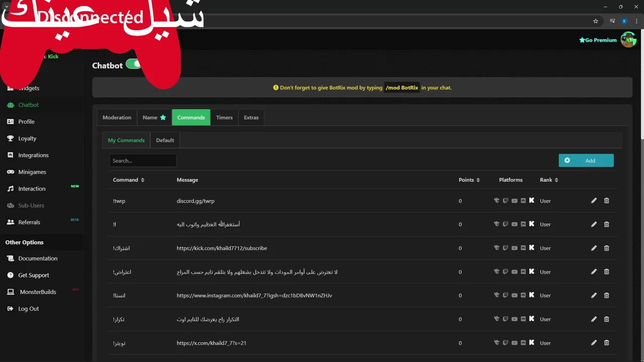Click the music note icon beside Interaction

[x=10, y=189]
